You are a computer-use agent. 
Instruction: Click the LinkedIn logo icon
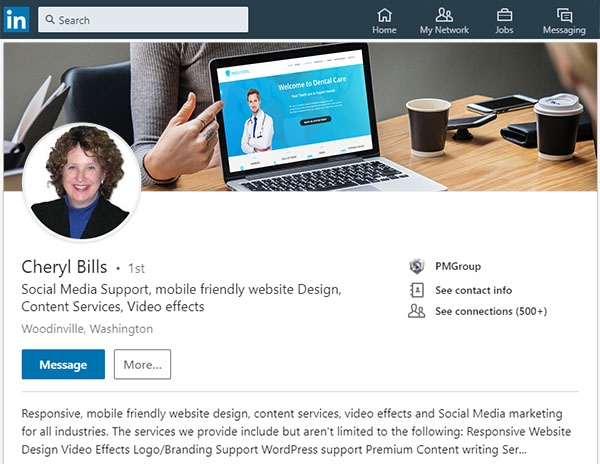pos(16,20)
